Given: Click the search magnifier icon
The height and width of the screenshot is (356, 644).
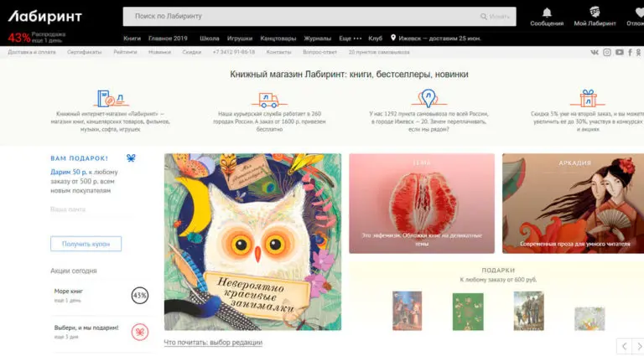Looking at the screenshot, I should [484, 17].
